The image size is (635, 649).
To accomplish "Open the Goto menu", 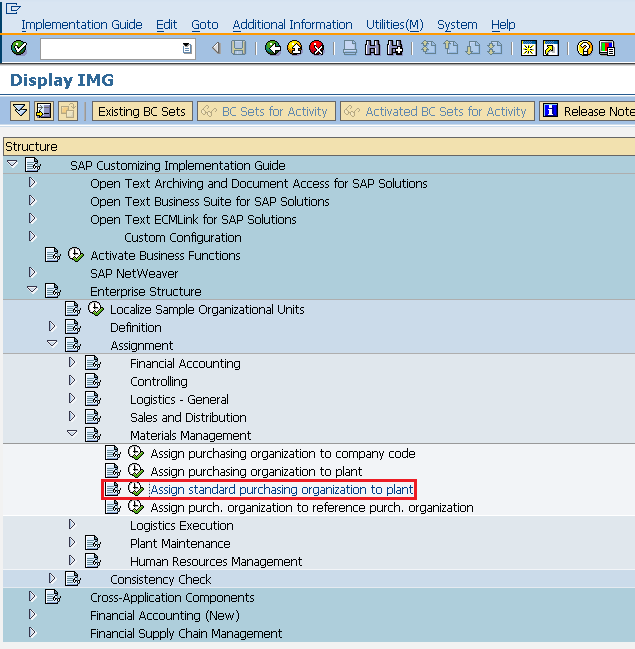I will point(204,25).
